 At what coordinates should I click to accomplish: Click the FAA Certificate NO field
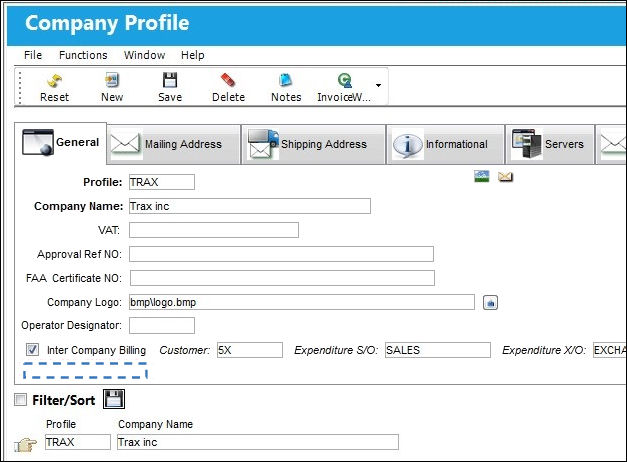[x=282, y=278]
